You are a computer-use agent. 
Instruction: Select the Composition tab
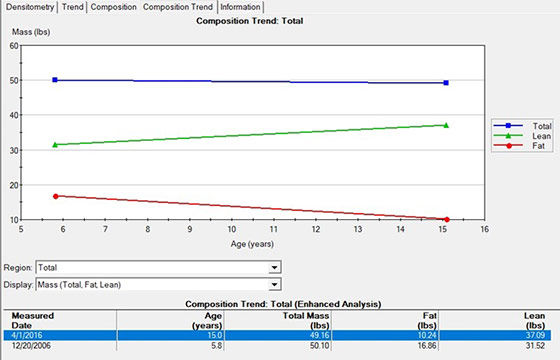113,7
